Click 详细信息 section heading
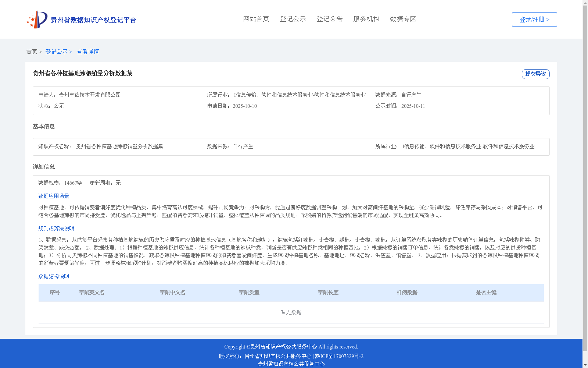 coord(44,167)
